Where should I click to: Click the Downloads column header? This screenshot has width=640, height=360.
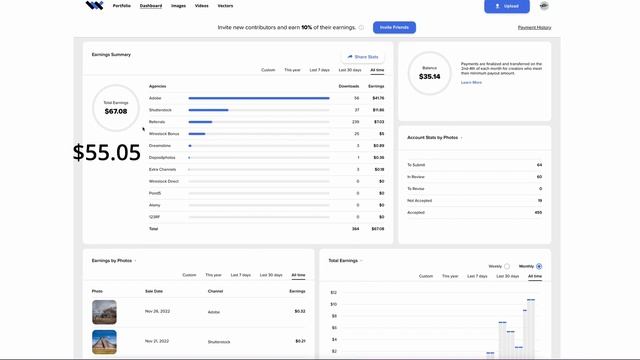tap(349, 87)
